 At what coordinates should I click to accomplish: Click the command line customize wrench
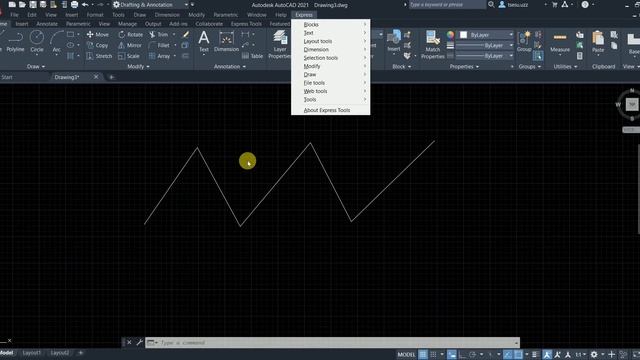pos(139,342)
